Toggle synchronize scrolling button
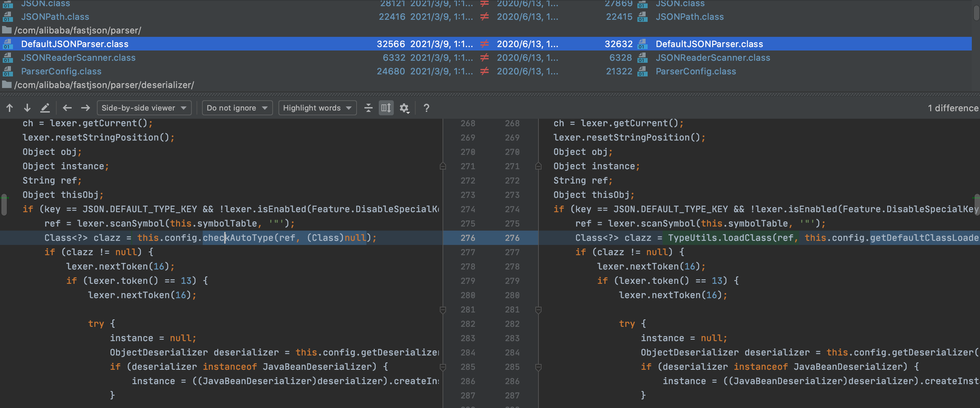 pyautogui.click(x=386, y=108)
